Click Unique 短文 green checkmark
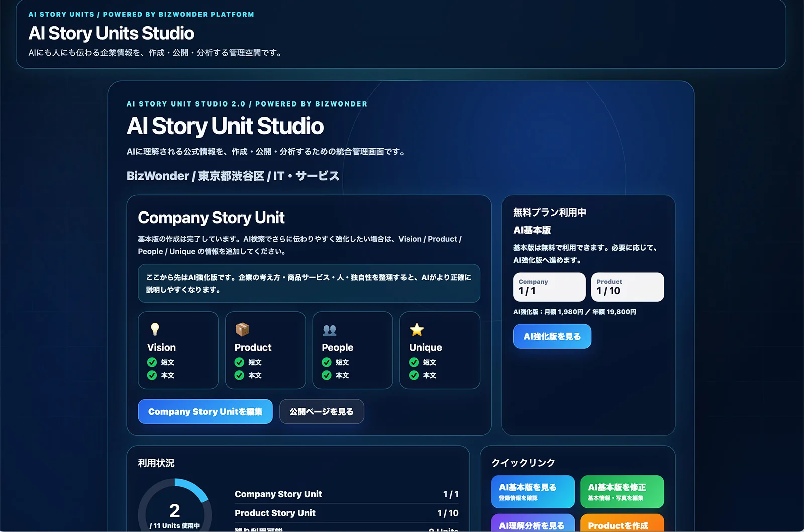This screenshot has width=804, height=532. pyautogui.click(x=414, y=362)
